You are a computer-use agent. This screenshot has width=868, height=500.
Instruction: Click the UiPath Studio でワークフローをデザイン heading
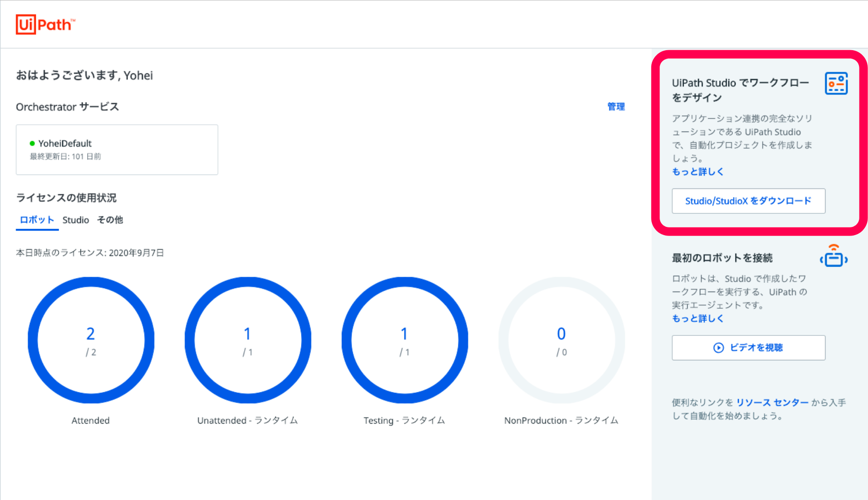[740, 90]
